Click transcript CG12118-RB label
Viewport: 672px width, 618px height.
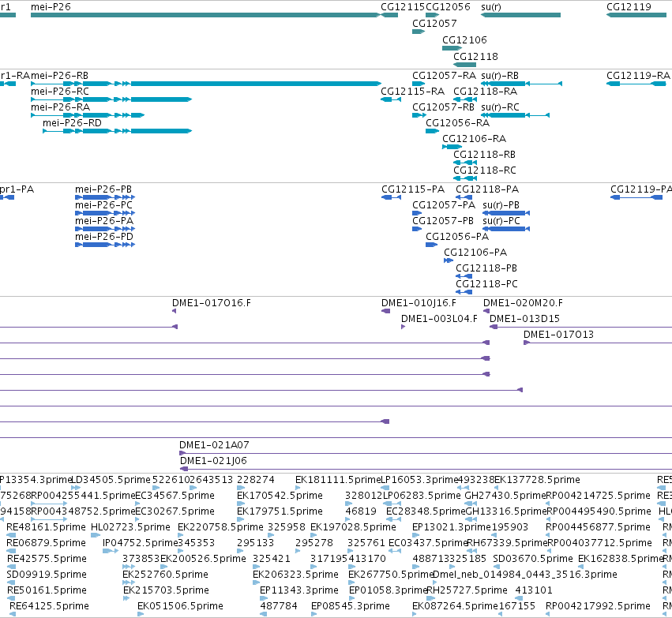click(x=484, y=155)
